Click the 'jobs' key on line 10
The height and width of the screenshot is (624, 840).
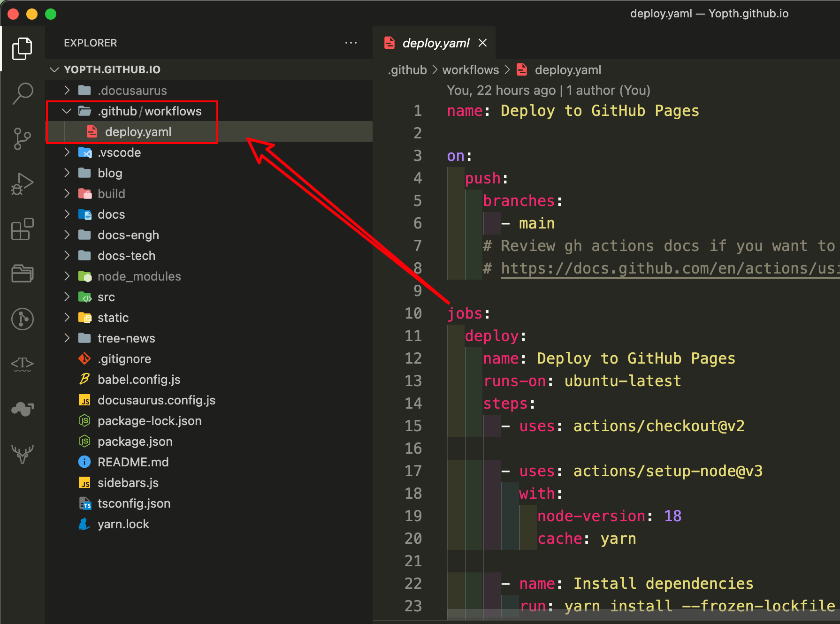(x=465, y=313)
